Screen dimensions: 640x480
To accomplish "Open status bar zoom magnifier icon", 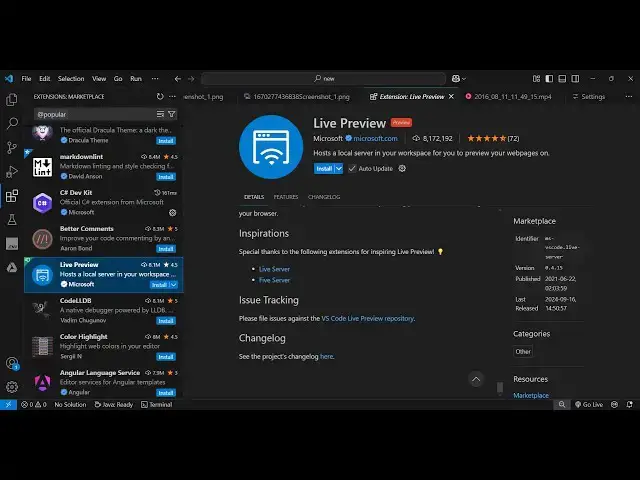I will pyautogui.click(x=562, y=404).
